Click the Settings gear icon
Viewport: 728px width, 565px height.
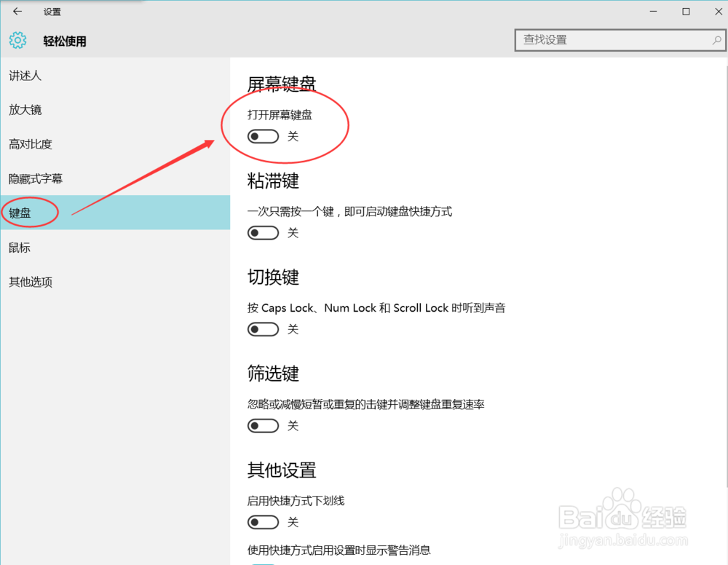click(x=17, y=40)
